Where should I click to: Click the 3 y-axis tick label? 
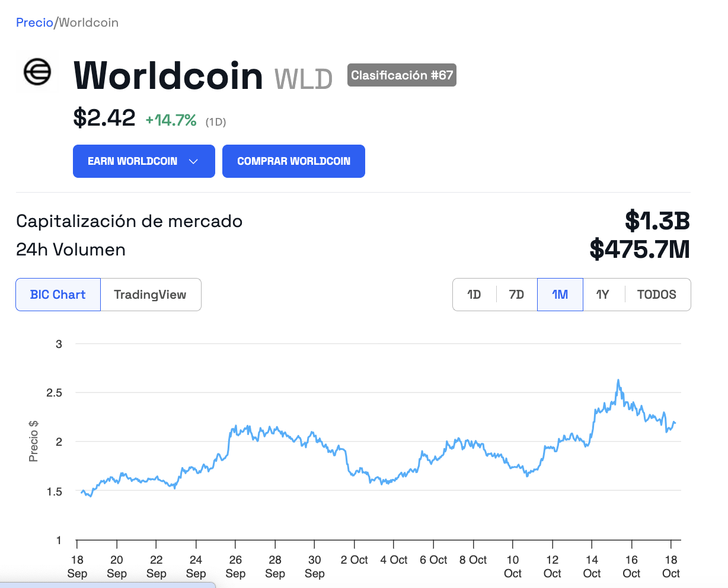pos(59,344)
